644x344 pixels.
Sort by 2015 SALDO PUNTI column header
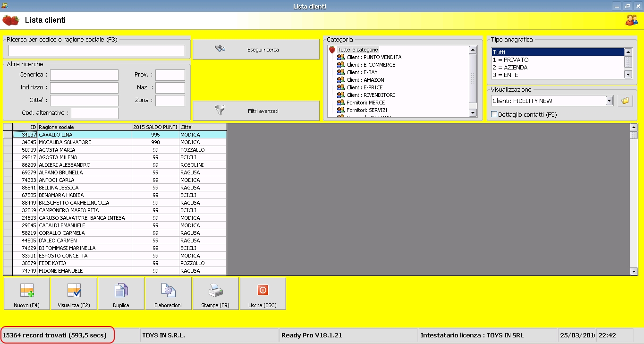(x=155, y=127)
